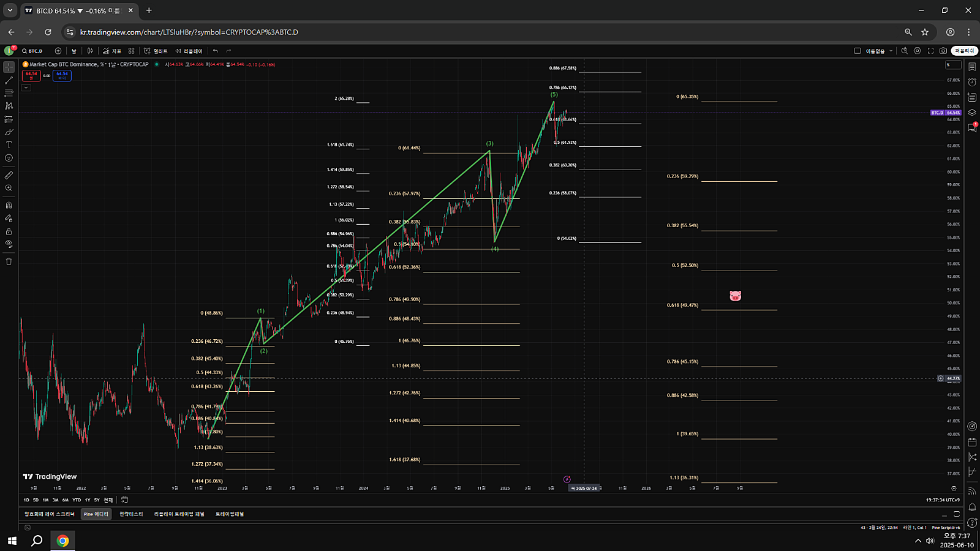Open the 암호화폐 페어 스크리너 tab

50,514
